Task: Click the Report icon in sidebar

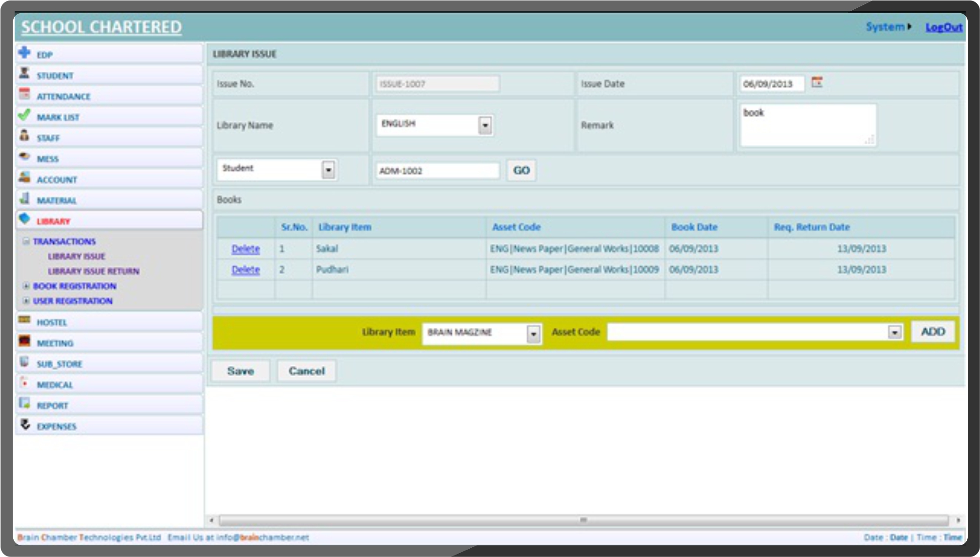Action: point(24,403)
